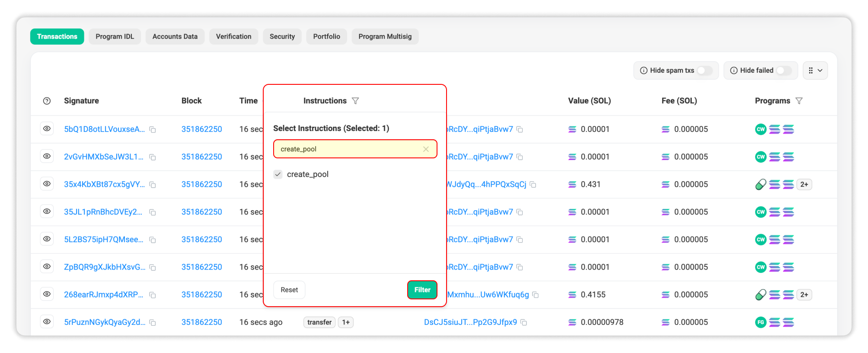Click the FG program icon in last row
The height and width of the screenshot is (353, 868).
(760, 322)
